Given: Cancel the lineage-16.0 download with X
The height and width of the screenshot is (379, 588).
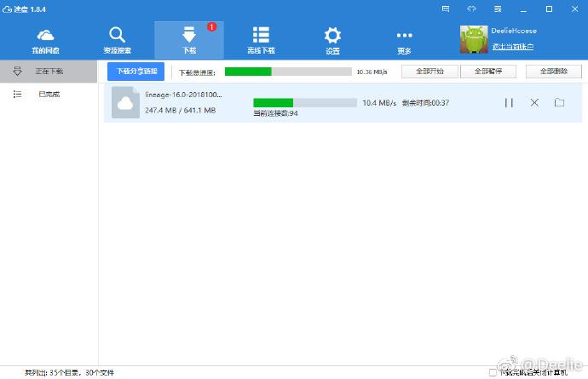Looking at the screenshot, I should (534, 102).
